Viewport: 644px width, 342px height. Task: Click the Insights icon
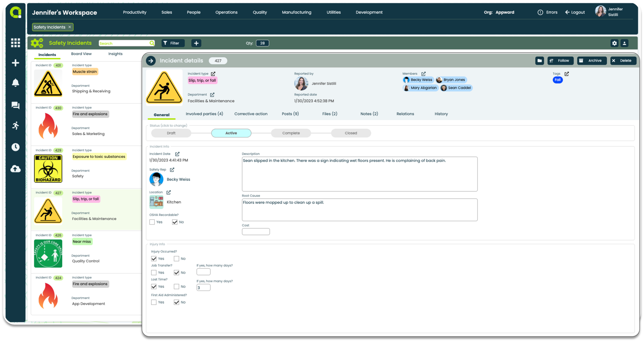pos(115,54)
